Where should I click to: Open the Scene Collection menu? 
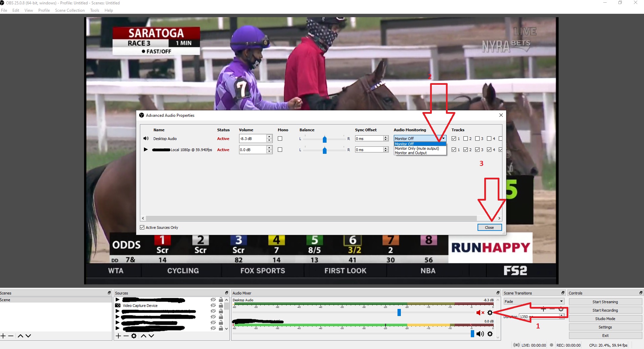point(70,10)
